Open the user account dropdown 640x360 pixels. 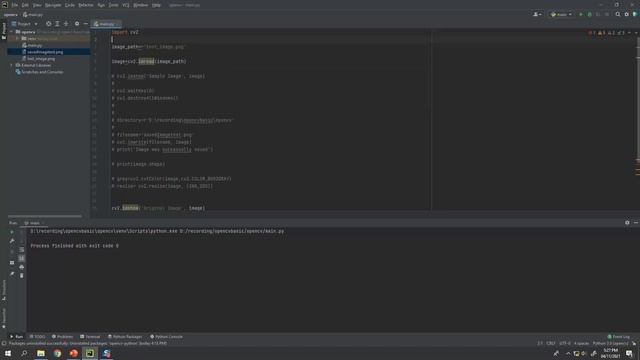tap(537, 14)
